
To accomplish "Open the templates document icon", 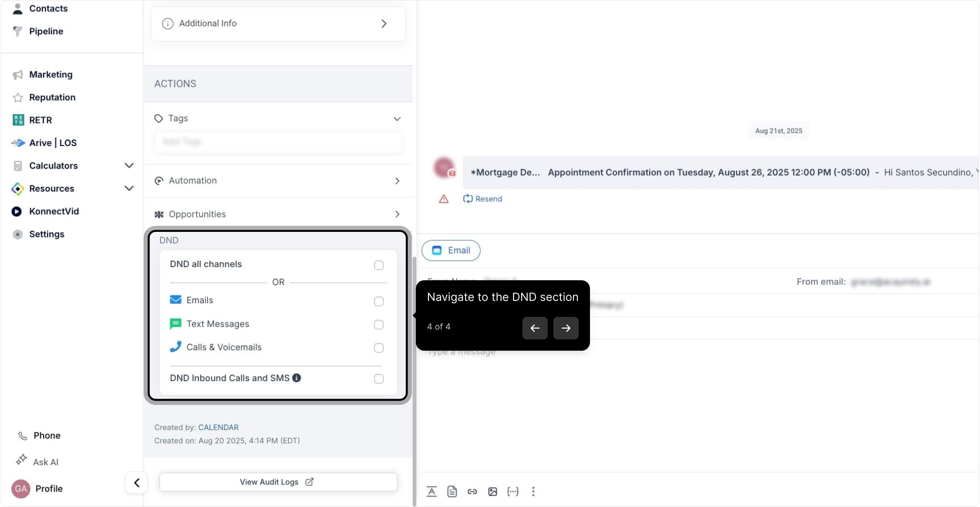I will point(452,492).
